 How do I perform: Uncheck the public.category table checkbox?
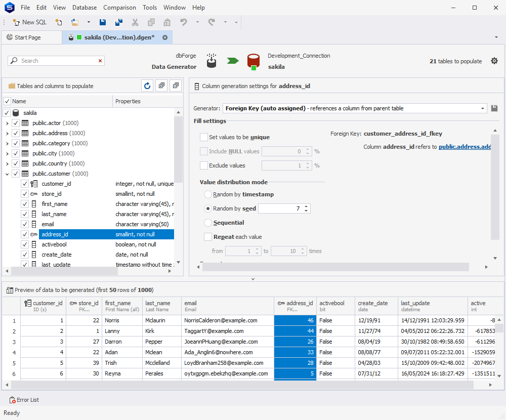tap(16, 143)
